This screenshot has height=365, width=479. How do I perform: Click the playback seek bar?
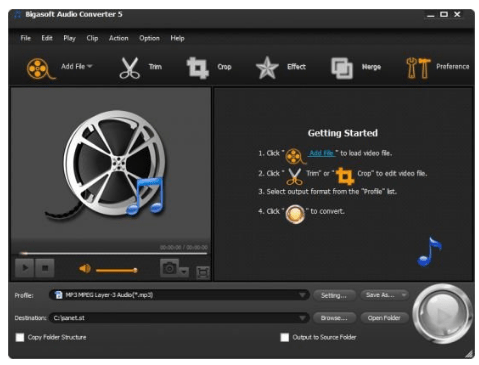[113, 254]
